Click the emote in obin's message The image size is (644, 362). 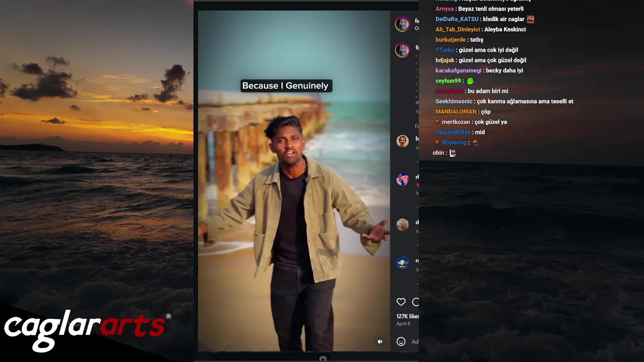[452, 153]
